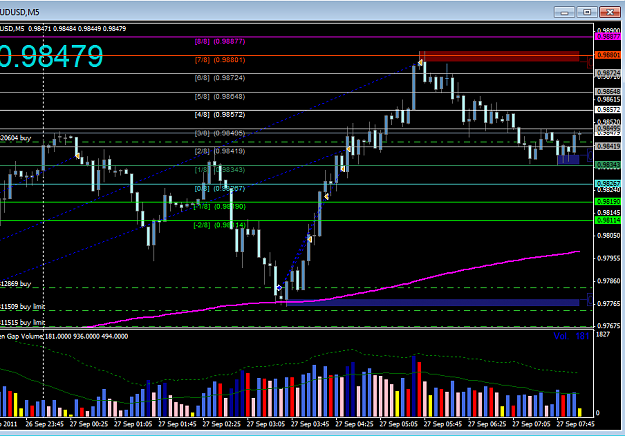Select the 20604 buy order label

point(16,138)
